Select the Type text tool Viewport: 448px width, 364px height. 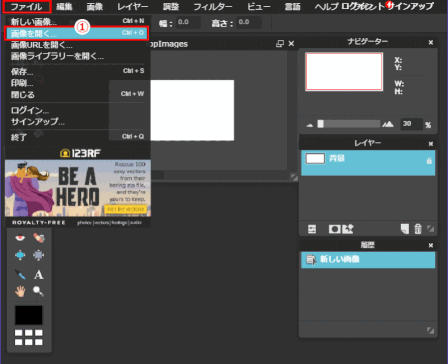39,275
